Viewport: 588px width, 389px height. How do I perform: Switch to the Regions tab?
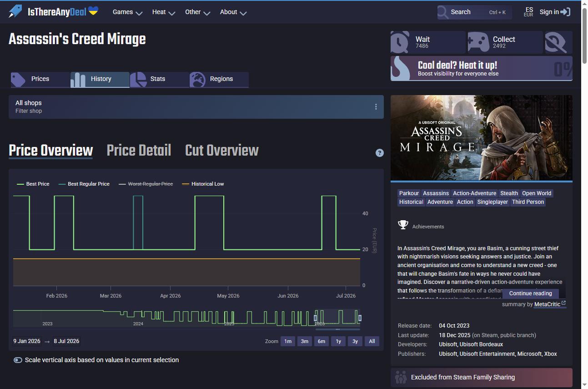219,79
